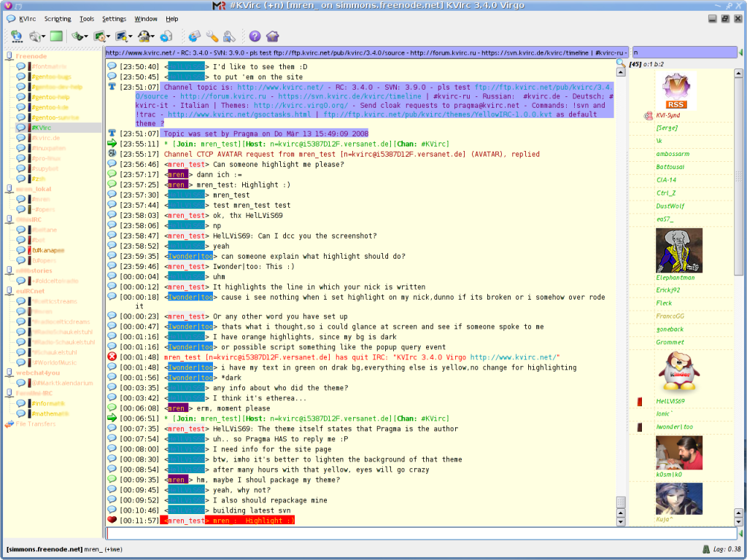Click the wrench and screwdriver toolbar icon
The height and width of the screenshot is (560, 747).
[x=229, y=36]
